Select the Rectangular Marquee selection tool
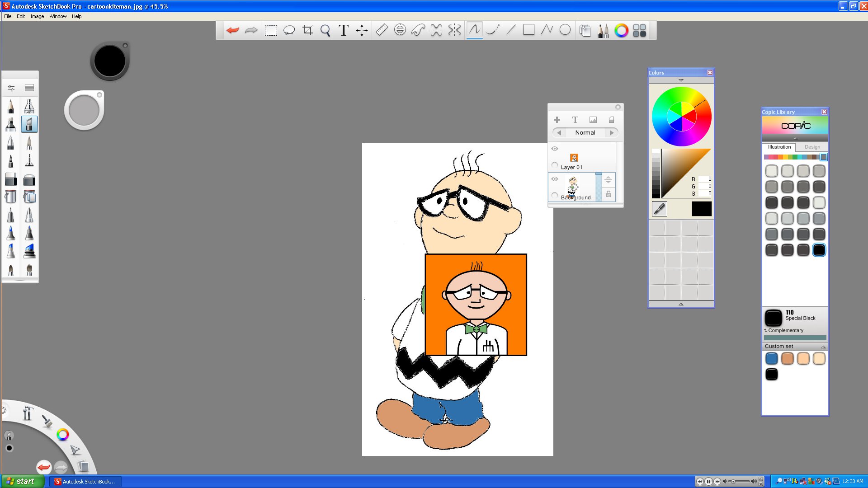This screenshot has height=488, width=868. tap(271, 31)
